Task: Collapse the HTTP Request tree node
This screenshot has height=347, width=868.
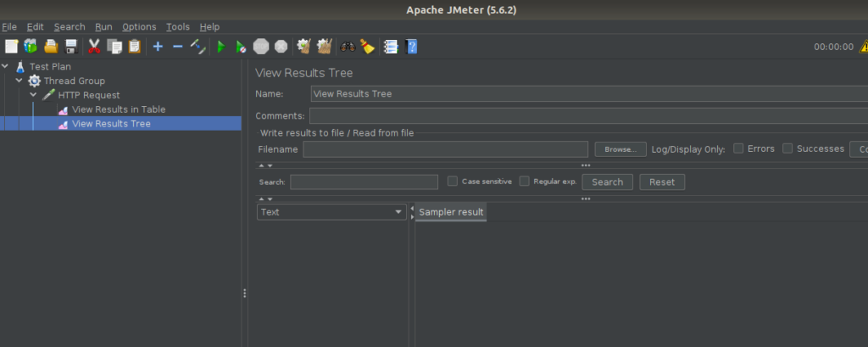Action: [x=34, y=95]
